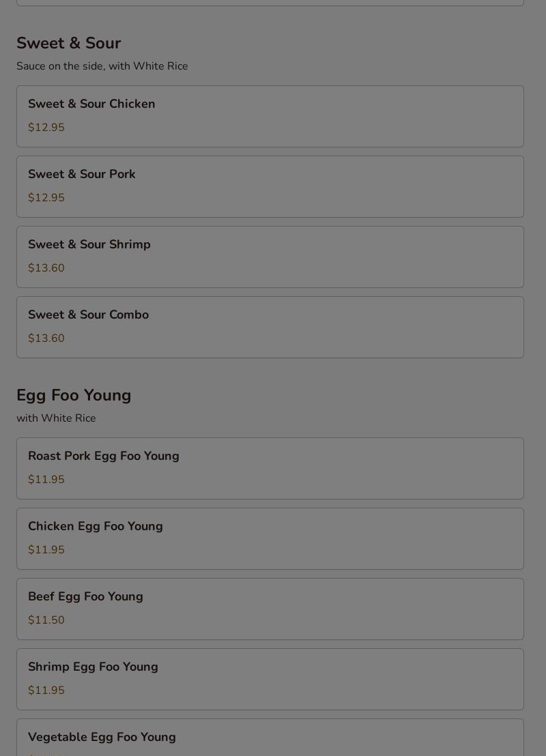Click the Sweet & Sour section heading
Viewport: 546px width, 756px height.
pyautogui.click(x=68, y=43)
